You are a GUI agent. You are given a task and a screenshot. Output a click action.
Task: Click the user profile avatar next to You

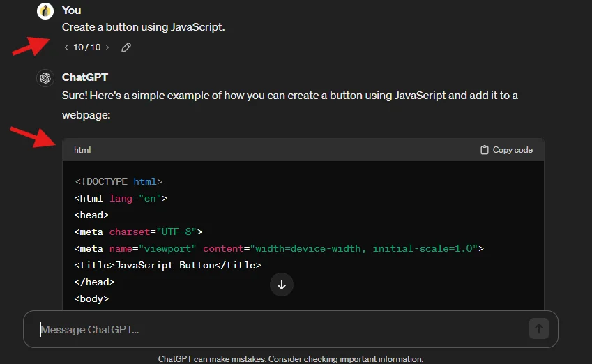click(x=45, y=11)
